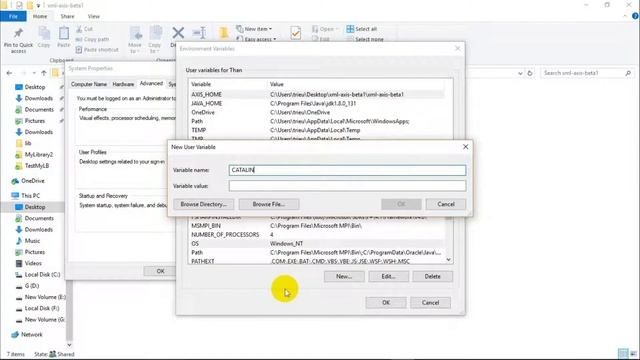640x360 pixels.
Task: Switch to Advanced tab in System Properties
Action: pyautogui.click(x=151, y=83)
